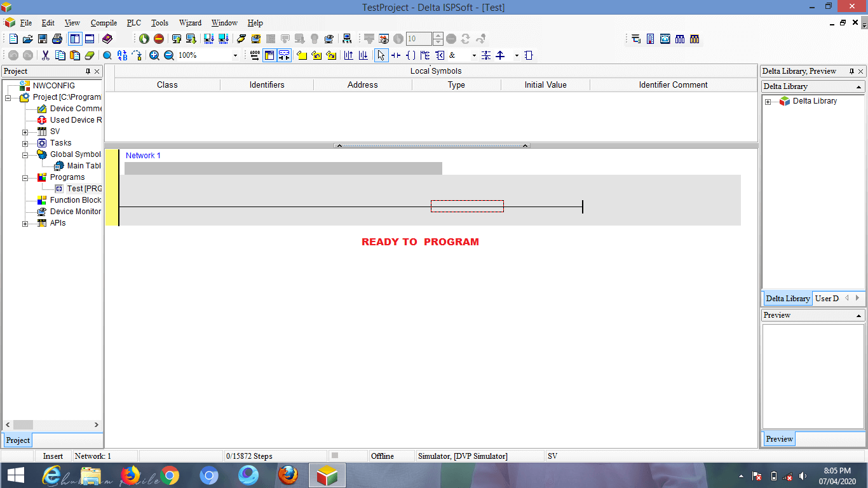This screenshot has height=488, width=868.
Task: Click the New project icon
Action: click(13, 39)
